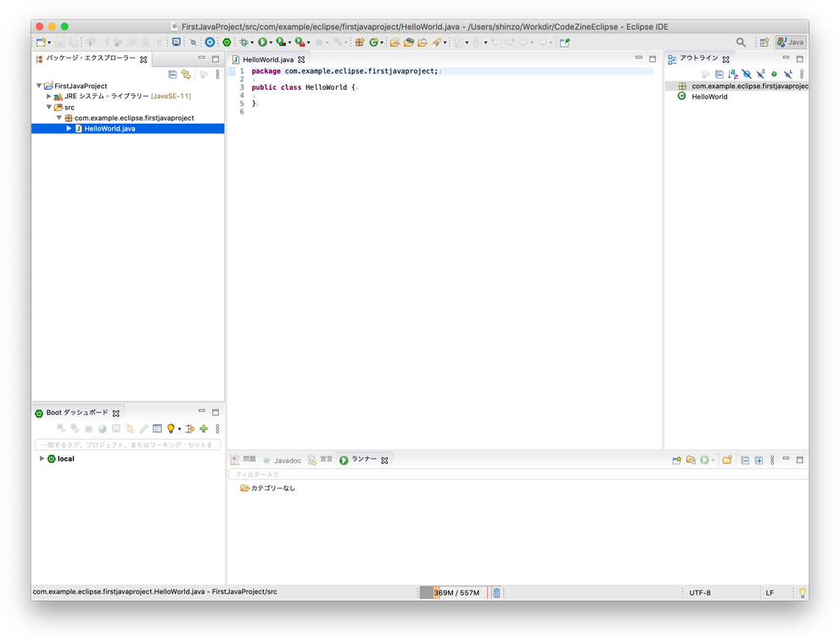This screenshot has height=643, width=840.
Task: Select HelloWorld class in Outline
Action: pos(709,97)
